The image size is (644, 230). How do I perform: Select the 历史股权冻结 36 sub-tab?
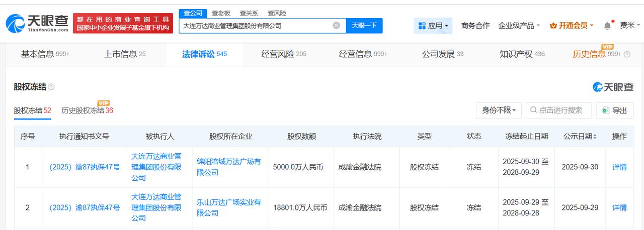tap(87, 110)
